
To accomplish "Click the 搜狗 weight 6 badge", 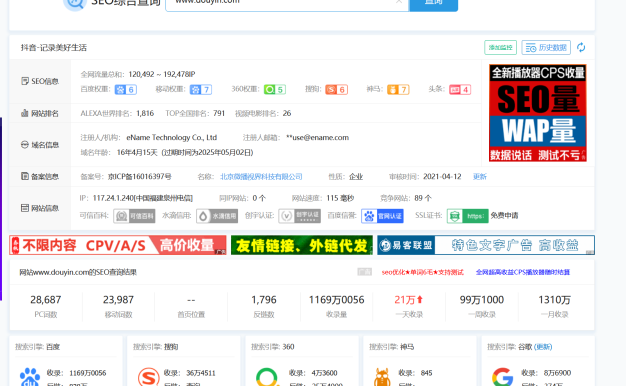I will [x=336, y=89].
